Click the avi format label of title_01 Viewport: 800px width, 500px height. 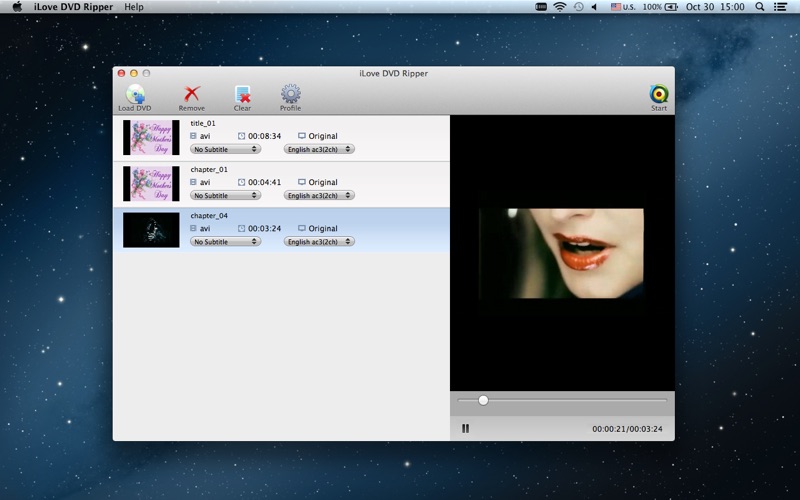pyautogui.click(x=204, y=136)
